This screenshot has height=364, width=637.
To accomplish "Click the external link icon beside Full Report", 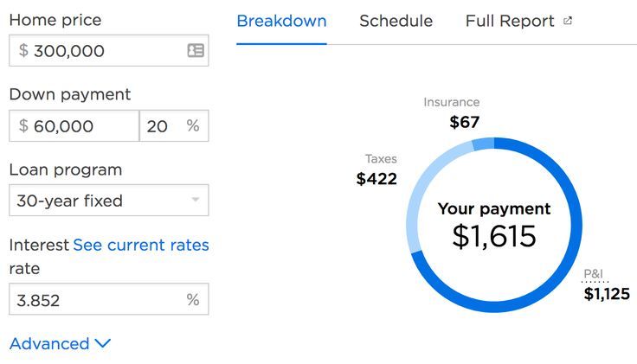I will click(x=568, y=21).
